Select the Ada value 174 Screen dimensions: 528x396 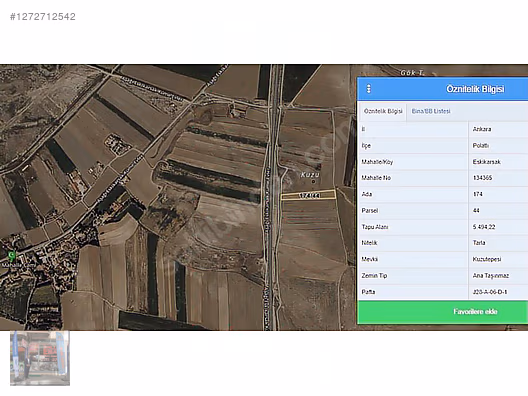click(x=477, y=194)
